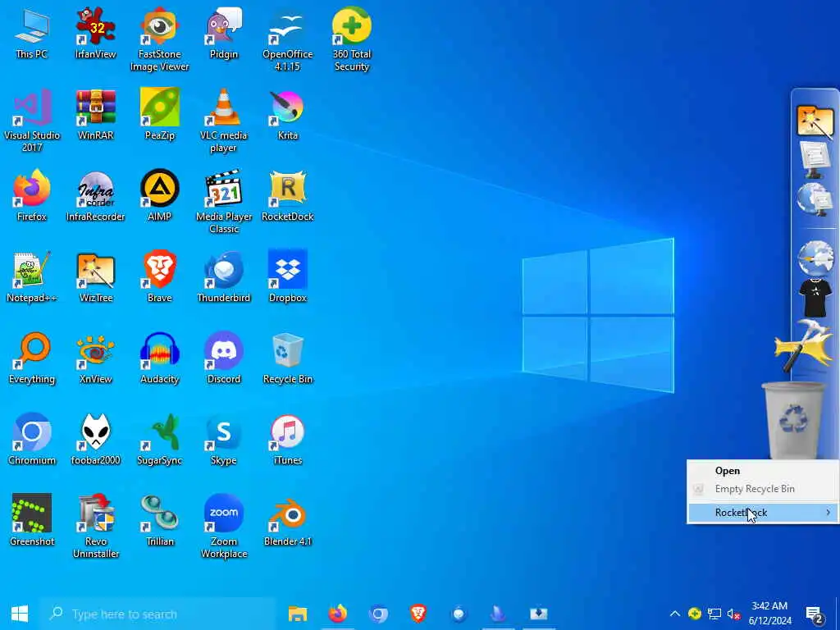Click the RocketDock computer monitor icon
This screenshot has width=840, height=630.
point(815,160)
